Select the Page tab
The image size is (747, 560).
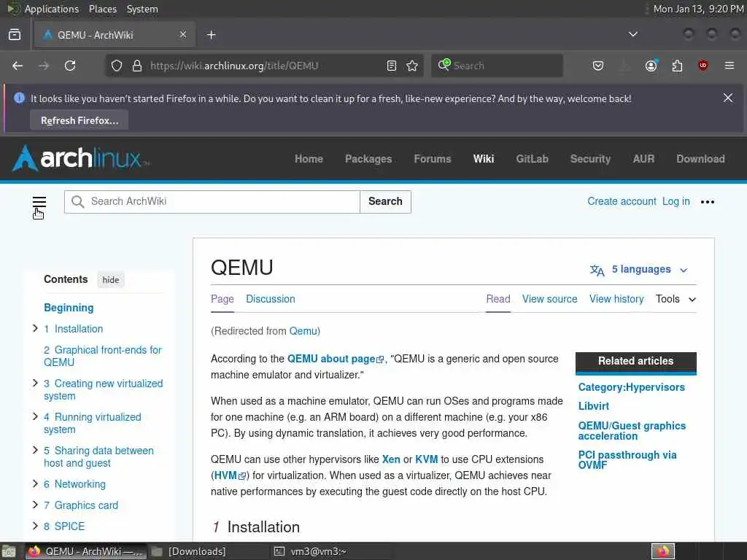click(x=222, y=299)
